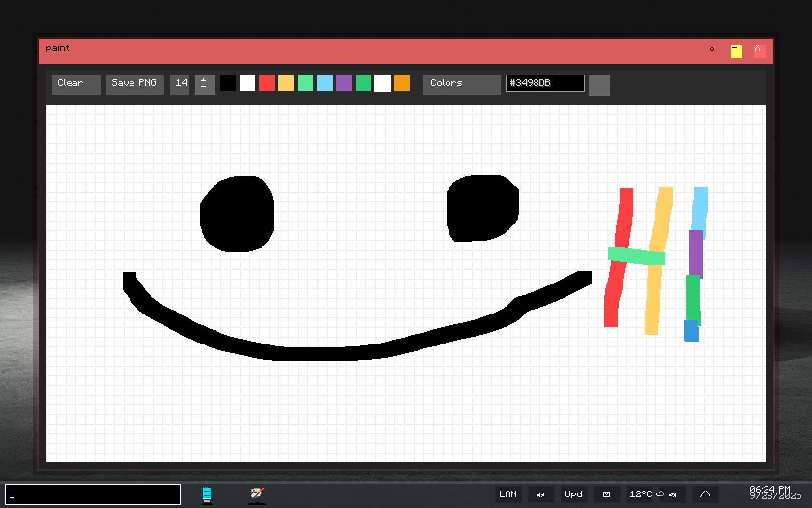Click the Clear canvas button
Image resolution: width=812 pixels, height=508 pixels.
(76, 84)
